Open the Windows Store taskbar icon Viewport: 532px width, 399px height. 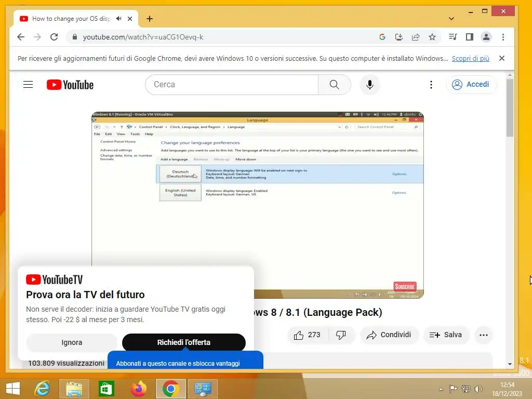(x=106, y=389)
